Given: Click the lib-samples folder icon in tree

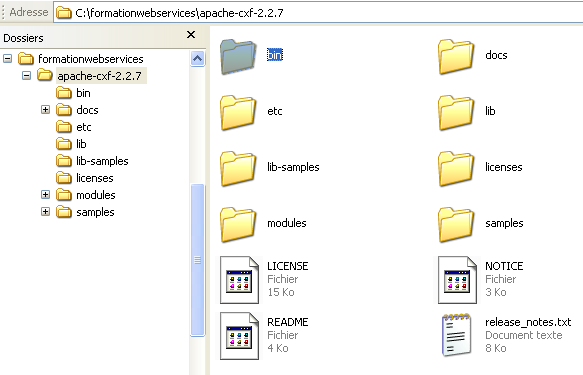Looking at the screenshot, I should 64,161.
